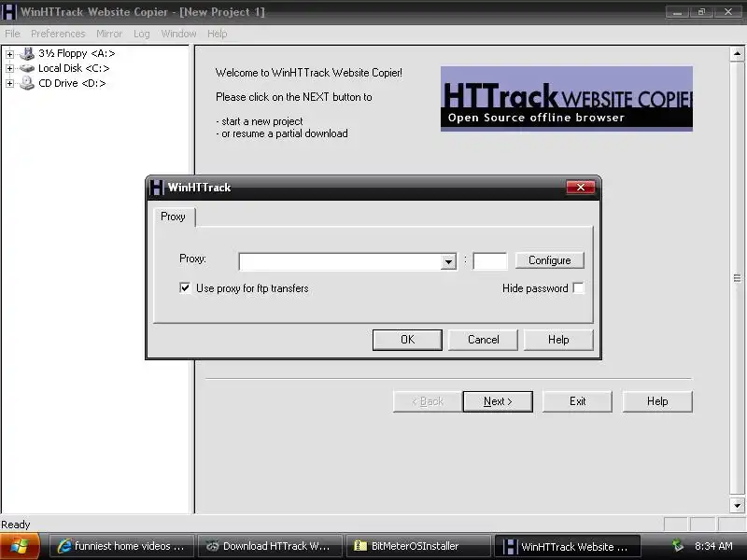Open the Log menu
The width and height of the screenshot is (747, 560).
tap(142, 34)
